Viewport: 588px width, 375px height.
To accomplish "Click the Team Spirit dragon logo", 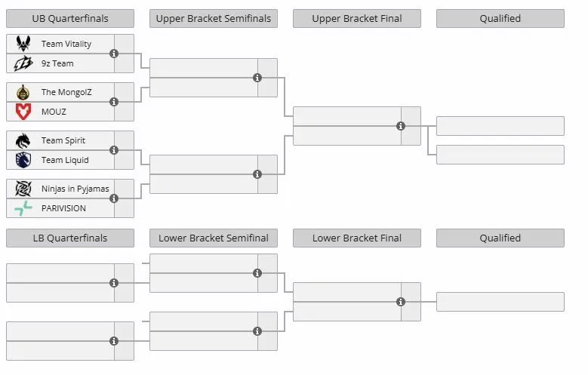I will [x=23, y=140].
